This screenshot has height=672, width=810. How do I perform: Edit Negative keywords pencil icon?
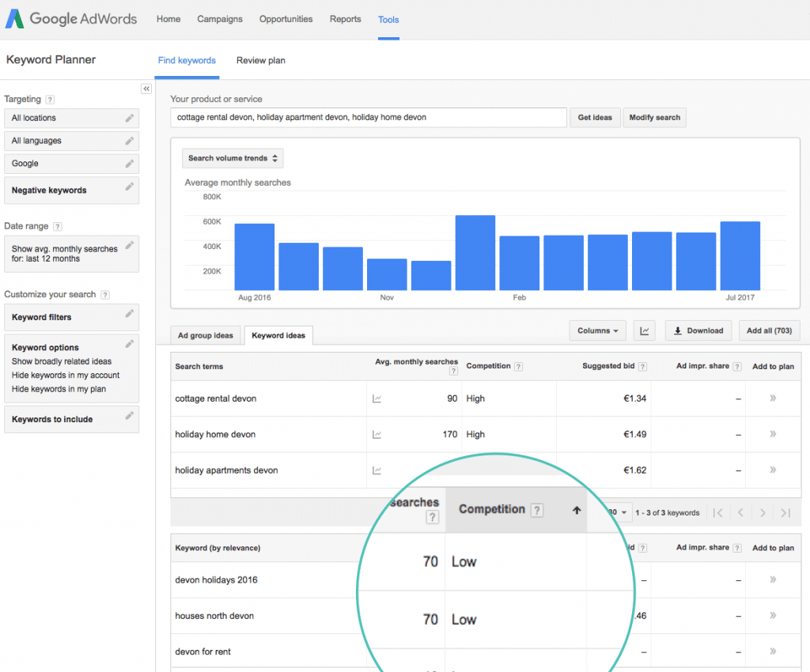(x=129, y=187)
